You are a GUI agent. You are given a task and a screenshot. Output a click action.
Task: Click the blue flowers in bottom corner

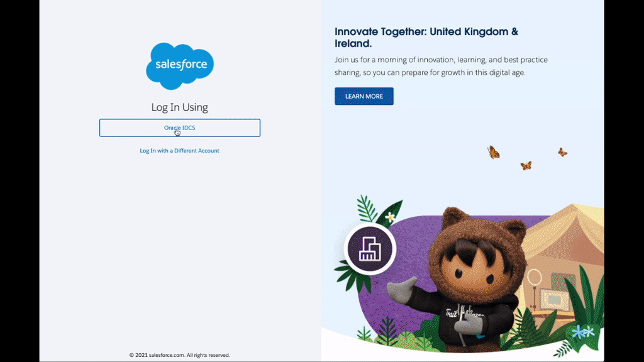coord(583,331)
